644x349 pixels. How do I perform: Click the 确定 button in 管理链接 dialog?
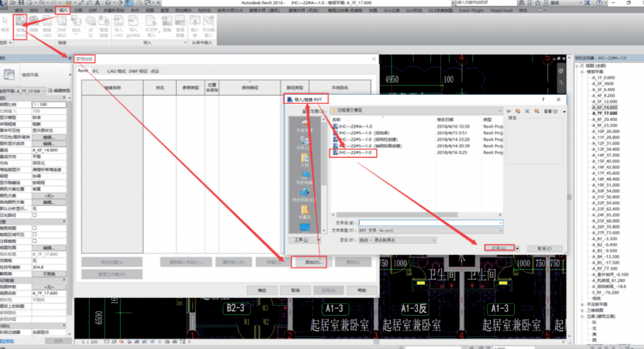tap(262, 290)
